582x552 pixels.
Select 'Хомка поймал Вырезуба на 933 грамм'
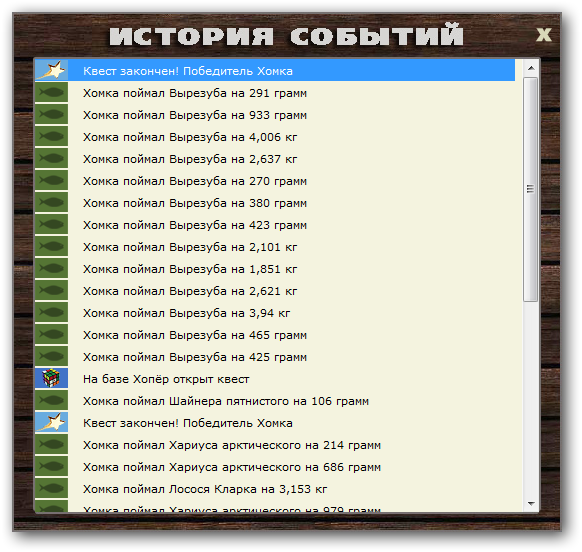[275, 114]
